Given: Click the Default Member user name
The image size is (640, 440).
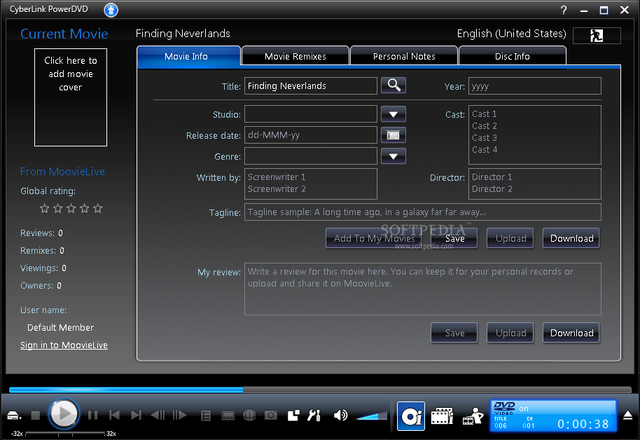Looking at the screenshot, I should click(60, 327).
